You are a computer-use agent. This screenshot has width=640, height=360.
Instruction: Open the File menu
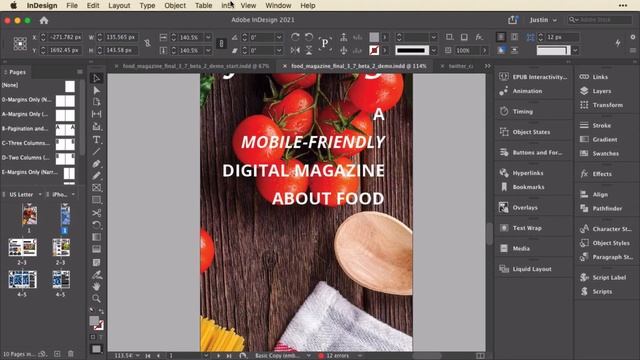click(x=72, y=6)
